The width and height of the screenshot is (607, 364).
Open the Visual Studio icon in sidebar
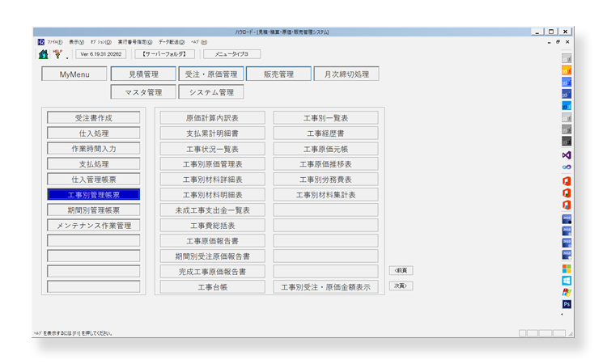[567, 154]
